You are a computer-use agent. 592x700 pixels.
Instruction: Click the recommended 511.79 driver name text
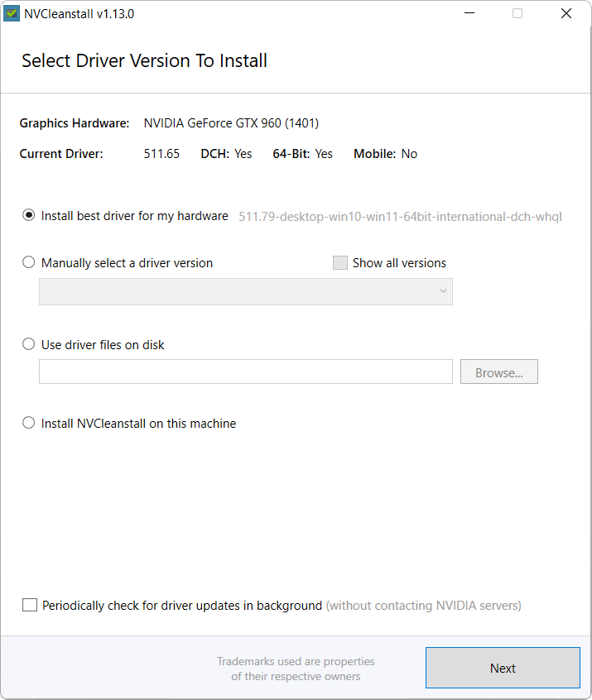click(x=400, y=217)
